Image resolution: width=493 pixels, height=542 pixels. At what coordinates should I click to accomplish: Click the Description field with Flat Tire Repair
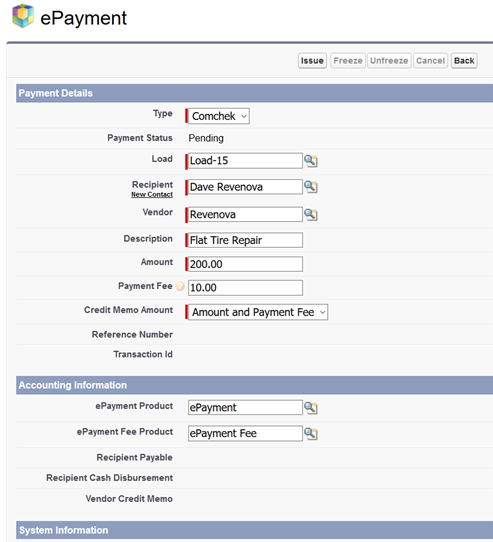(x=245, y=240)
